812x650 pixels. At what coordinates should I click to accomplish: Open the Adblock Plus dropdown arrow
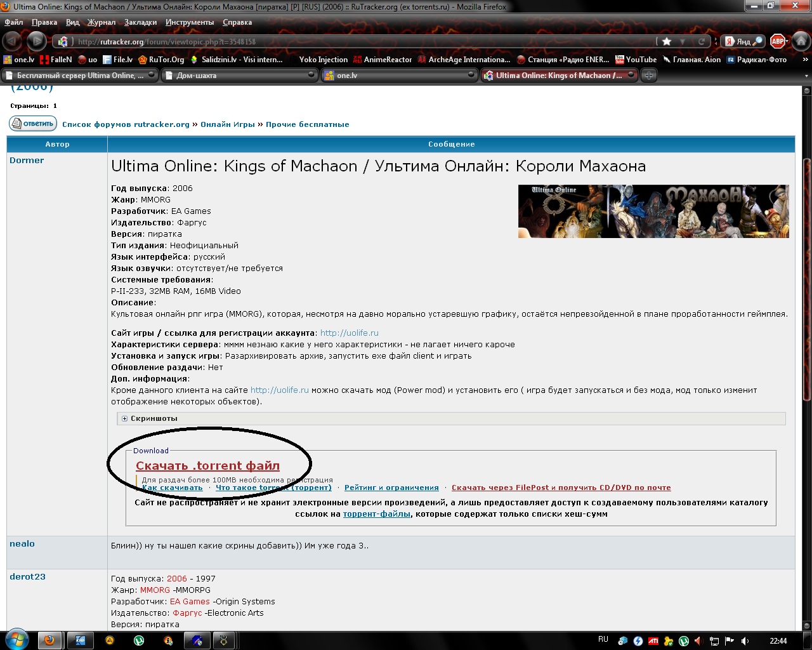click(787, 41)
